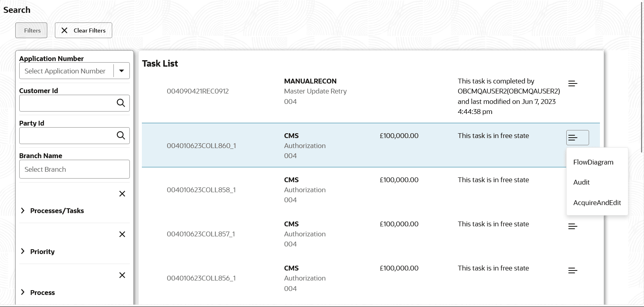Clear the Process filter with its X
Image resolution: width=644 pixels, height=307 pixels.
click(x=122, y=275)
